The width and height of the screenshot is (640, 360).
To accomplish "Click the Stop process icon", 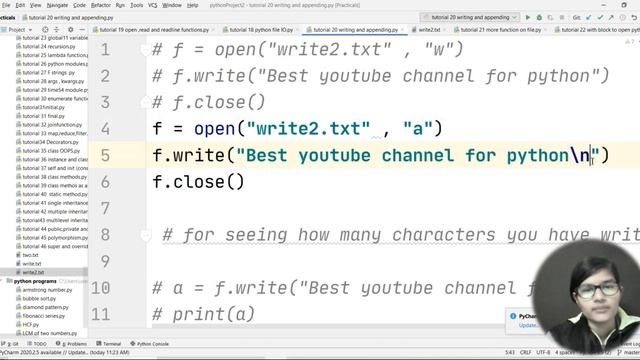I will point(562,18).
